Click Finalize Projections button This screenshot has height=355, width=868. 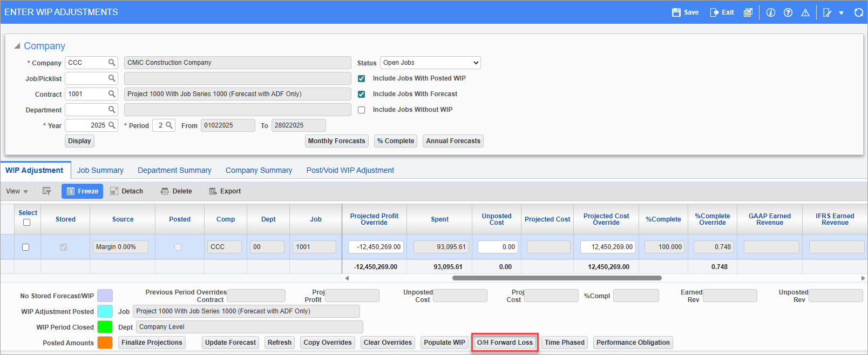(152, 343)
